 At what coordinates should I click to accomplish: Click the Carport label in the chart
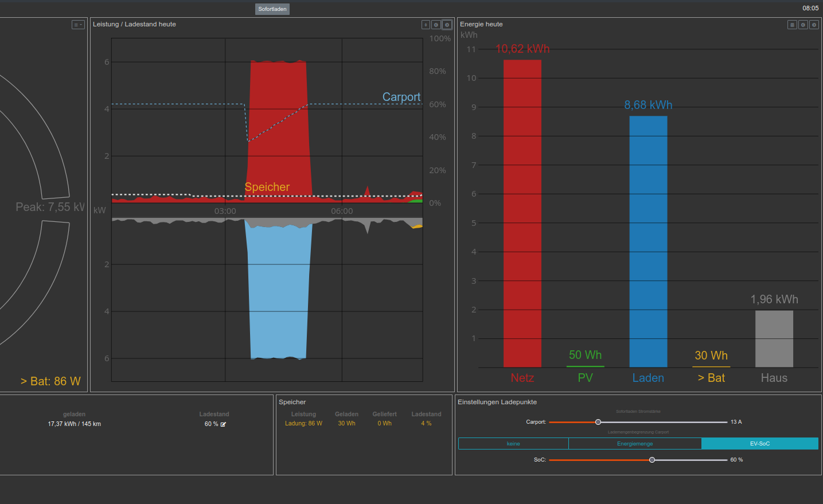pos(401,97)
